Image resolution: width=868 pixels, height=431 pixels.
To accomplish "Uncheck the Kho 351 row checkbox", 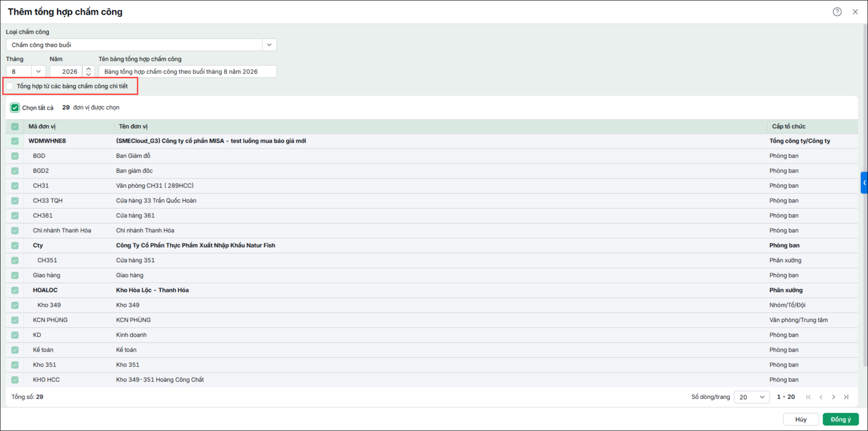I will (x=15, y=365).
